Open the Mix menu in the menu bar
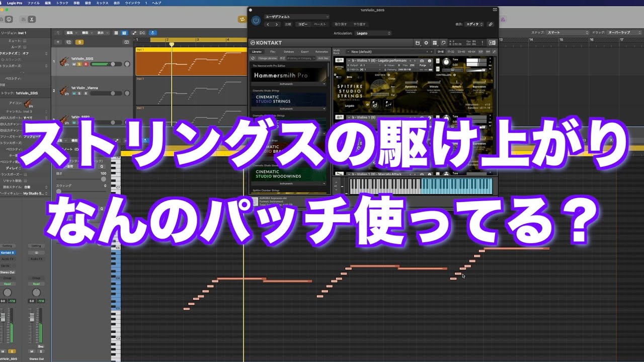 pyautogui.click(x=102, y=3)
